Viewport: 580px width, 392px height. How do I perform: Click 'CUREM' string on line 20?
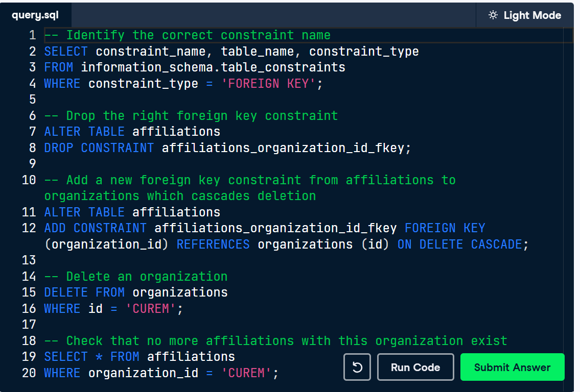pyautogui.click(x=246, y=373)
